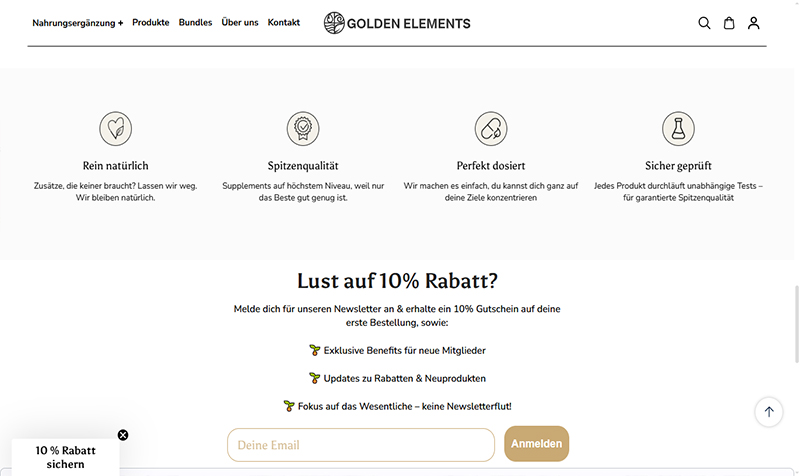
Task: Open the shopping bag cart icon
Action: pos(729,23)
